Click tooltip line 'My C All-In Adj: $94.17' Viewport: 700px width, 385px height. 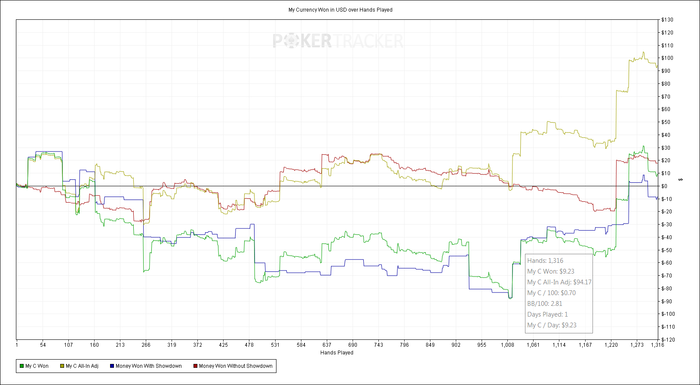(558, 282)
